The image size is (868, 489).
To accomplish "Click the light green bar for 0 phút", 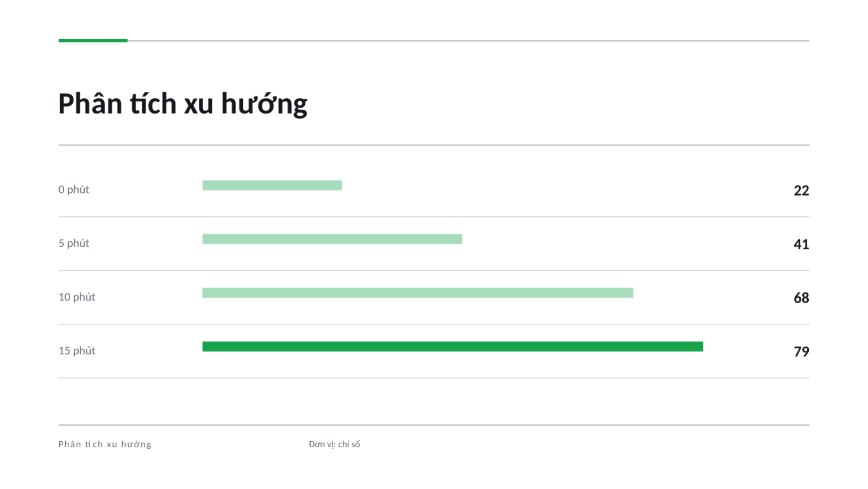I will [x=272, y=185].
